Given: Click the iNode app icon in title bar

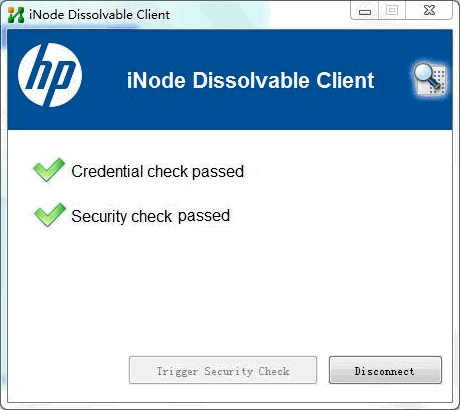Looking at the screenshot, I should pyautogui.click(x=16, y=15).
